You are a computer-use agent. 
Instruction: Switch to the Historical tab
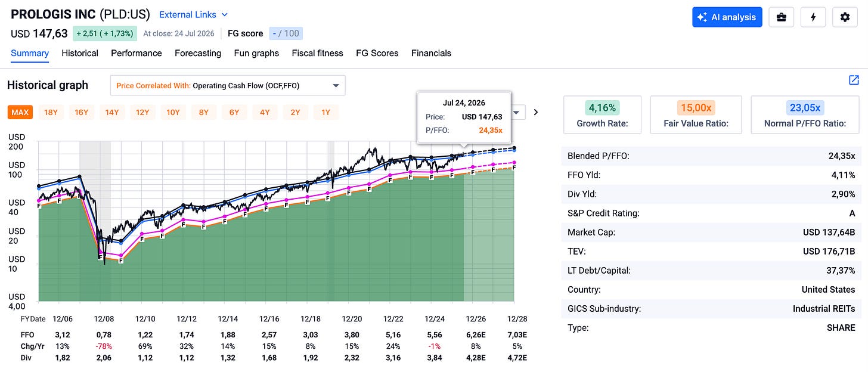(80, 53)
